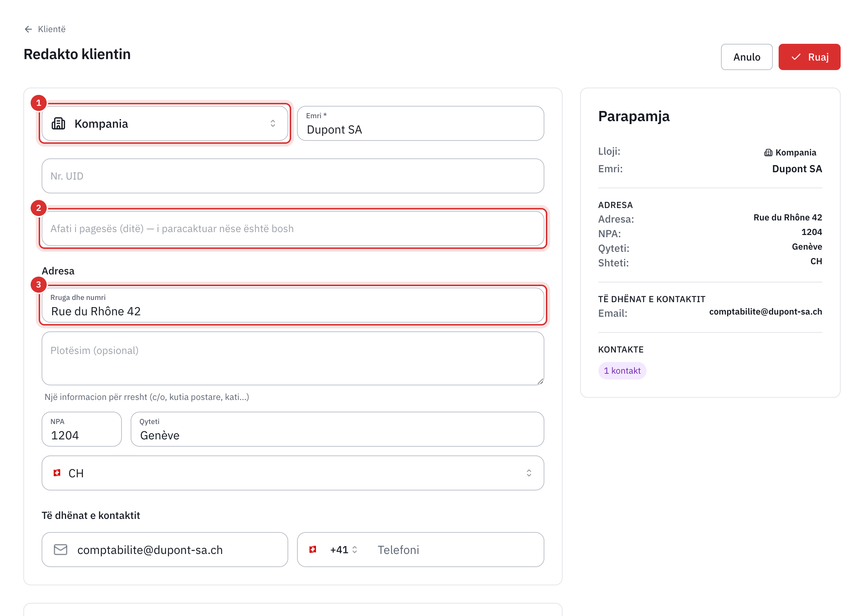Open the +41 phone prefix selector
The height and width of the screenshot is (616, 864).
click(x=344, y=550)
